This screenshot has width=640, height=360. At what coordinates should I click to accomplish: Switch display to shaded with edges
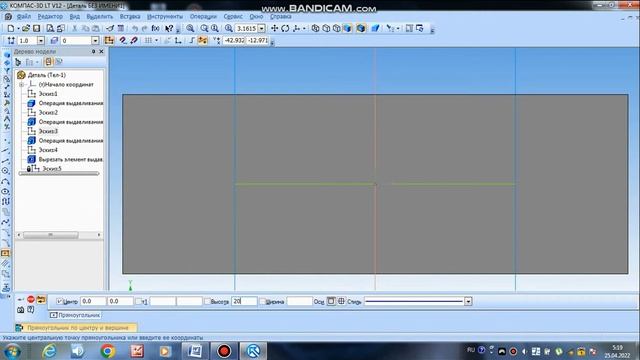(361, 28)
